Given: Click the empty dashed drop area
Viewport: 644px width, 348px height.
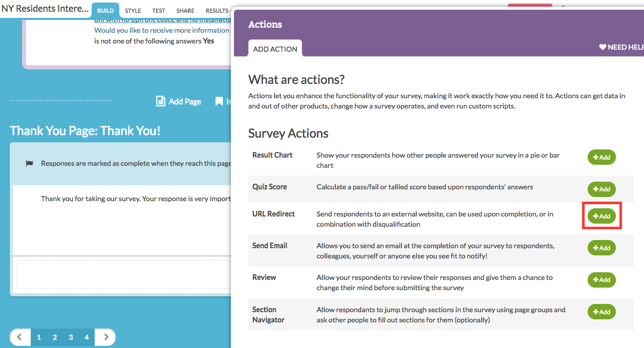Looking at the screenshot, I should (124, 275).
